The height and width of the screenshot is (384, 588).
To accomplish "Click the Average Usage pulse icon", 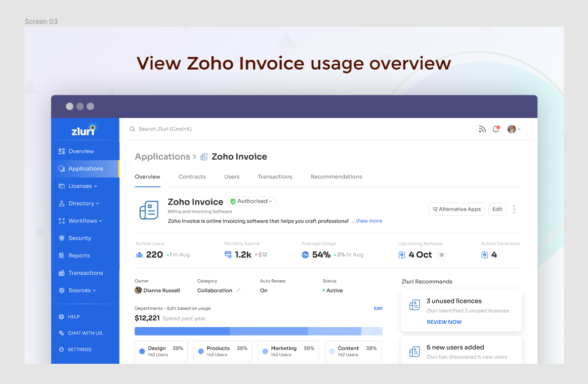I will point(305,255).
